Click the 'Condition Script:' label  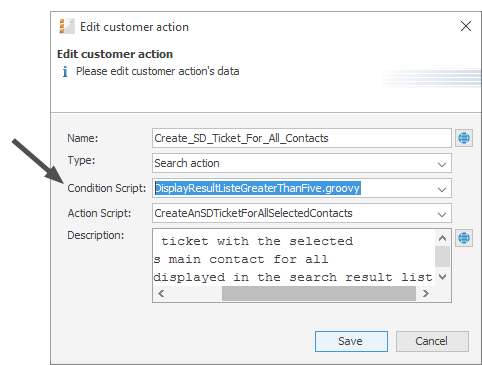(107, 188)
